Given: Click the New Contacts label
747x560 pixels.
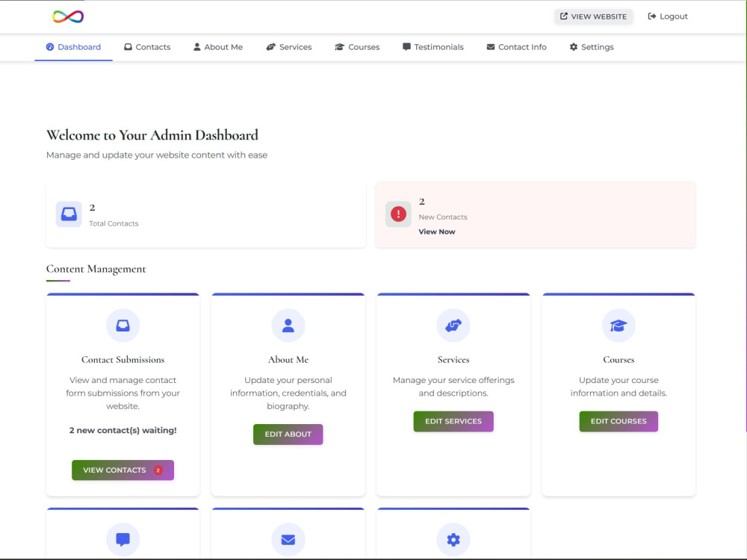Looking at the screenshot, I should point(443,217).
